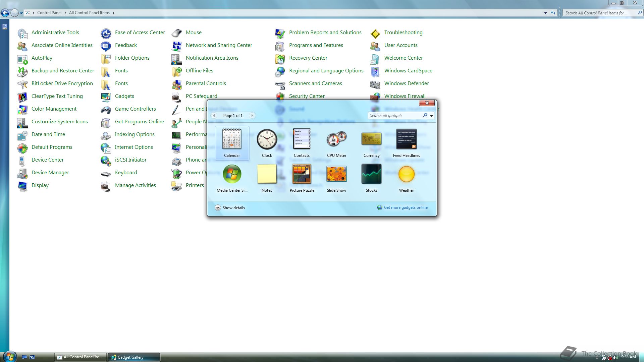Open User Accounts link
The image size is (644, 362).
click(401, 45)
